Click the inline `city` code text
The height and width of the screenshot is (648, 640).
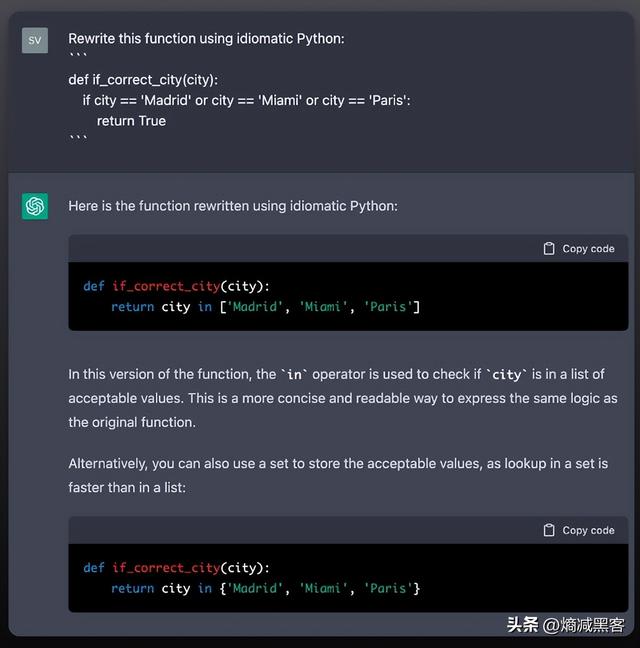(507, 375)
